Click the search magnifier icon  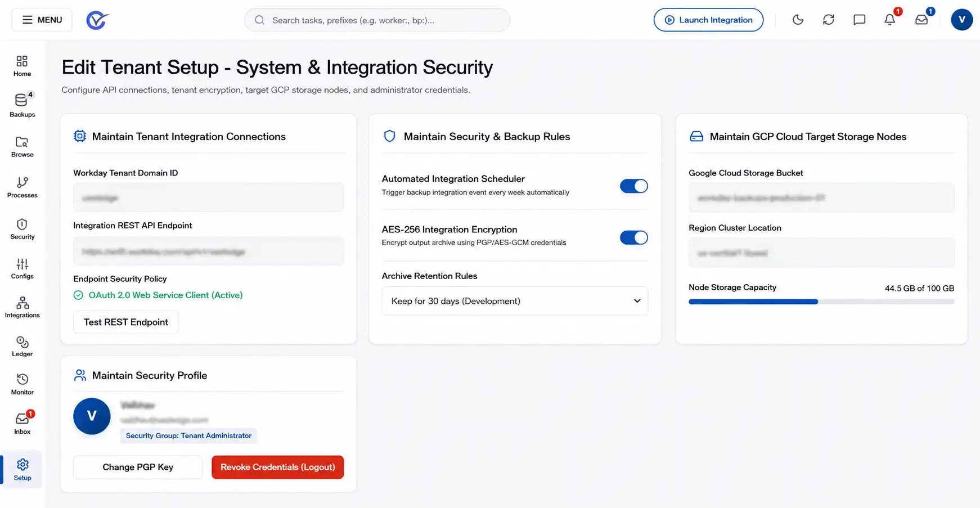click(259, 20)
